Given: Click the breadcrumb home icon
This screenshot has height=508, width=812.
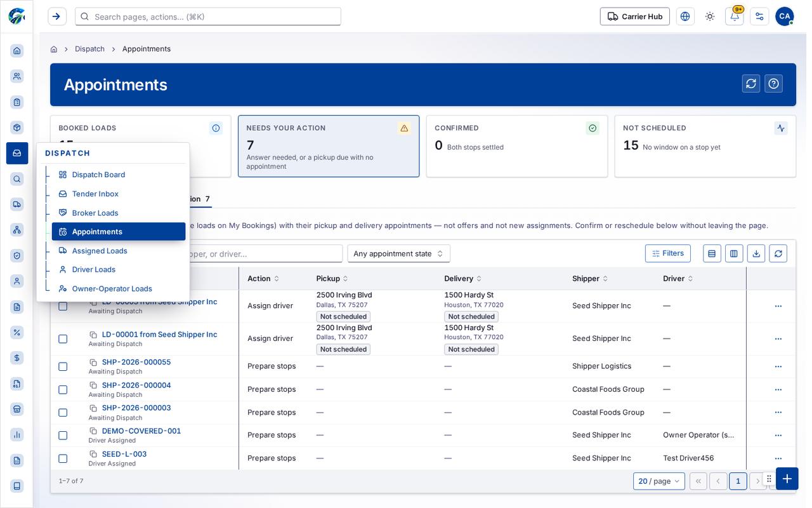Looking at the screenshot, I should pos(54,49).
